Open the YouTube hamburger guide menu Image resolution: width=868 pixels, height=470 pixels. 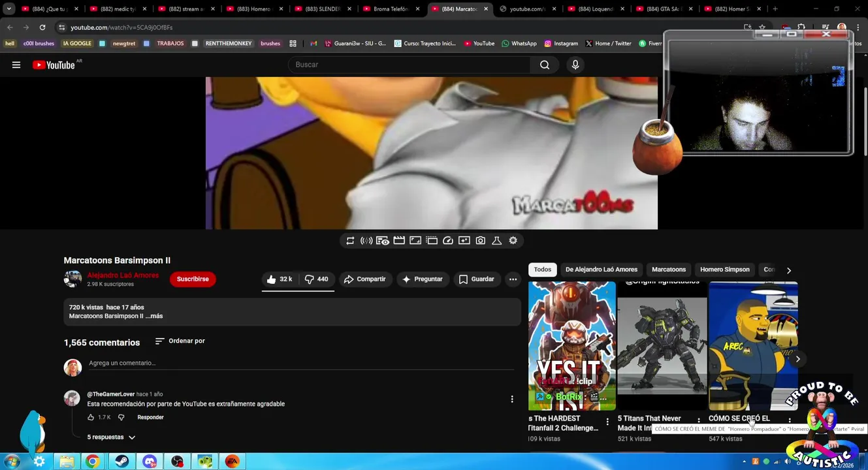point(16,65)
